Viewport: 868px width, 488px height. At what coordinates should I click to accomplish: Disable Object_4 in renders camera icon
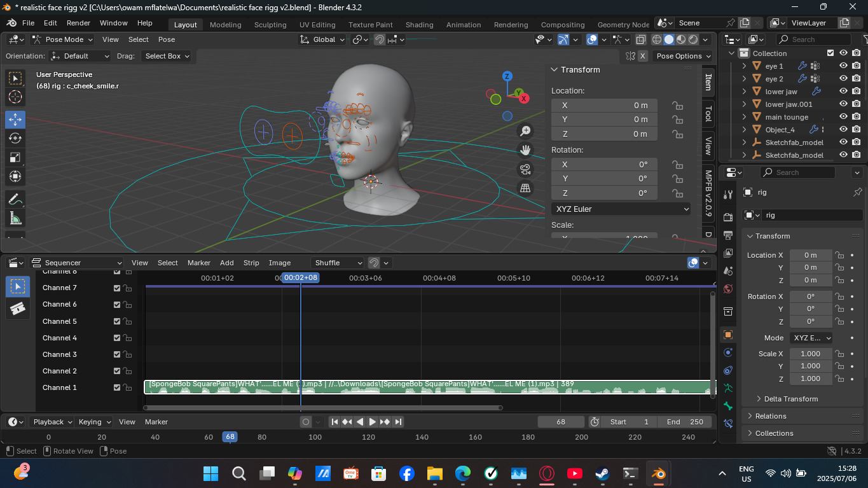click(x=857, y=129)
